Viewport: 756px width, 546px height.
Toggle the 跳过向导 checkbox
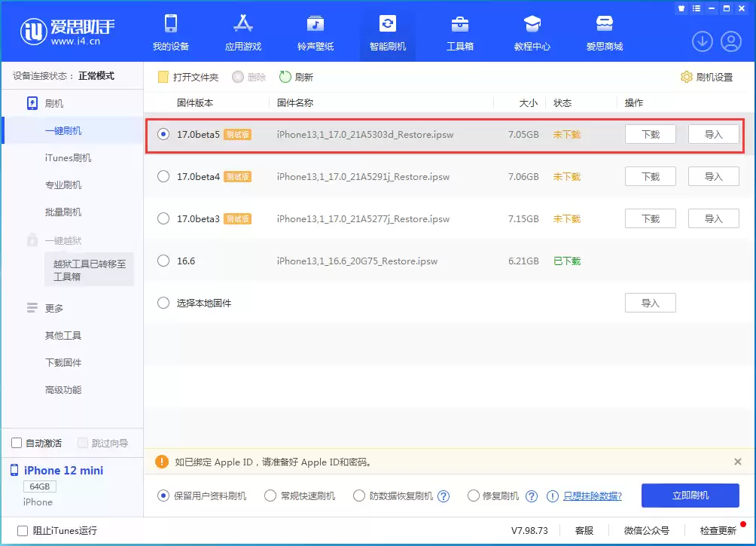click(82, 443)
